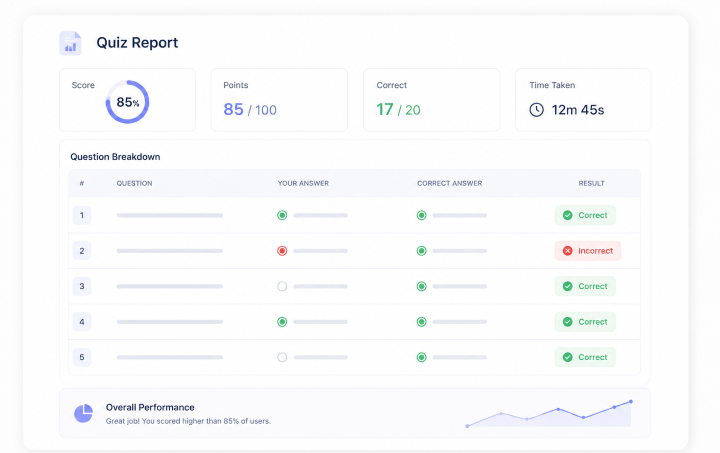Click the 85% circular score progress ring
The height and width of the screenshot is (453, 720).
click(127, 102)
